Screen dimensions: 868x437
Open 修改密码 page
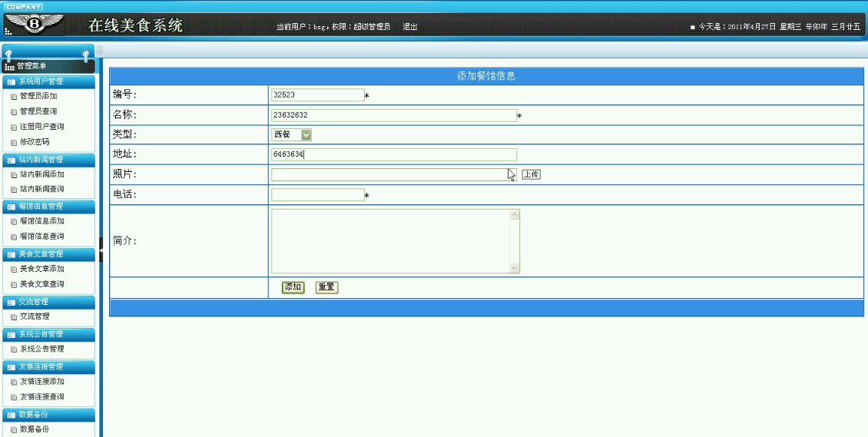pos(35,142)
